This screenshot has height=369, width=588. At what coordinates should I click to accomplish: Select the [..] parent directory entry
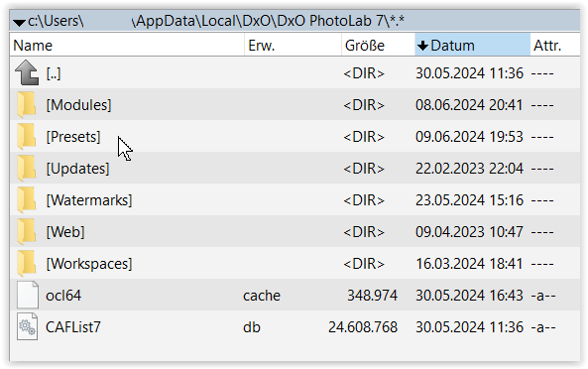(x=54, y=73)
